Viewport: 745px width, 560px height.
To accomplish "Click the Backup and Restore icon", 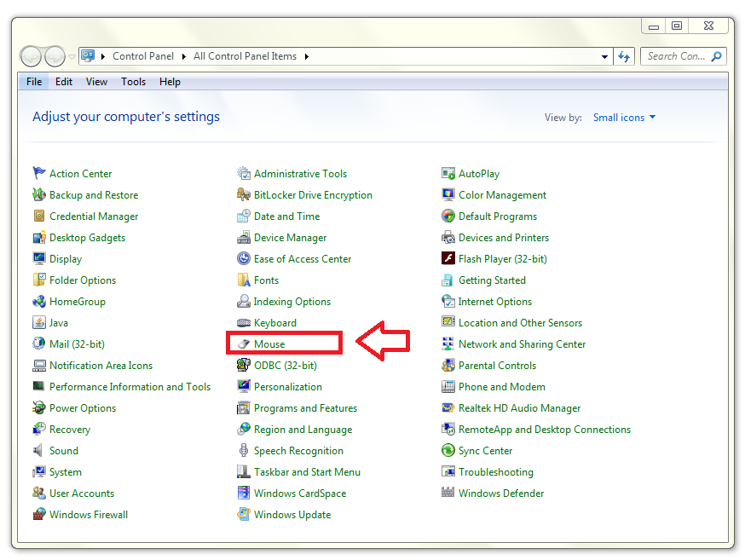I will point(39,194).
